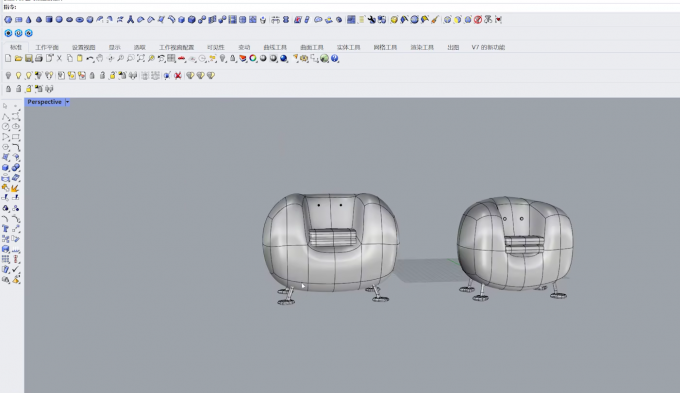The height and width of the screenshot is (393, 680).
Task: Click the unlock yellow padlock icon in bottom row
Action: point(29,88)
